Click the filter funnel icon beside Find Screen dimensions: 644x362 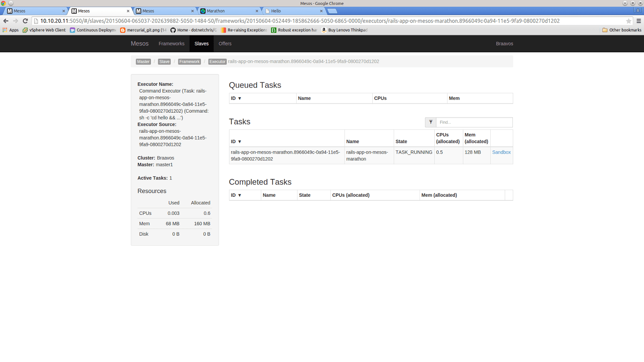[x=430, y=122]
